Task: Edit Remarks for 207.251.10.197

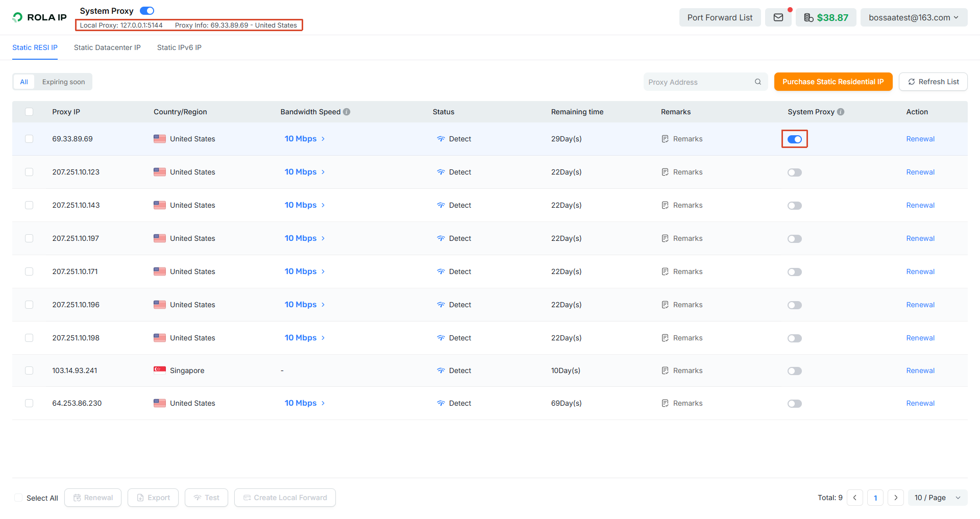Action: 682,238
